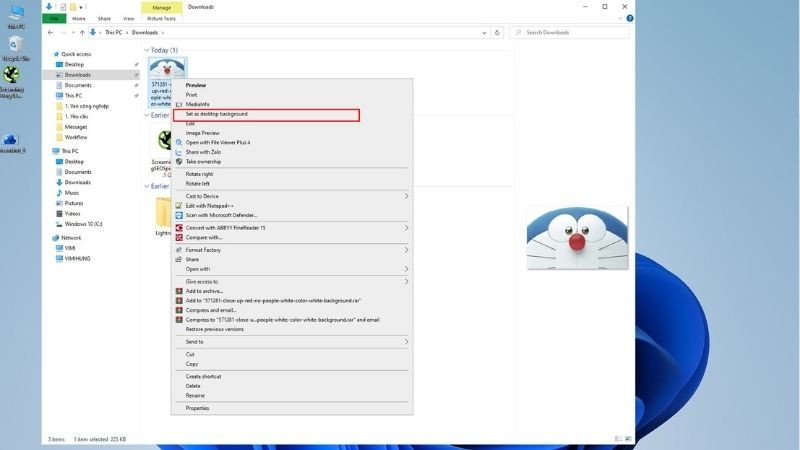Screen dimensions: 800x450
Task: Click the Share icon in context menu
Action: tap(179, 259)
